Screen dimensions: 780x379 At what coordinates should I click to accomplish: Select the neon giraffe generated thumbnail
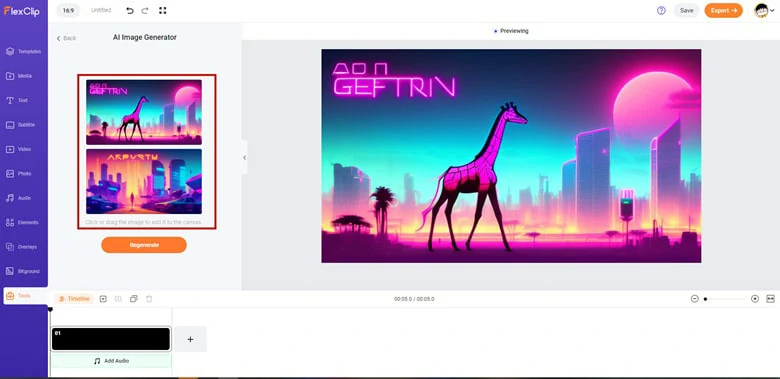[144, 112]
